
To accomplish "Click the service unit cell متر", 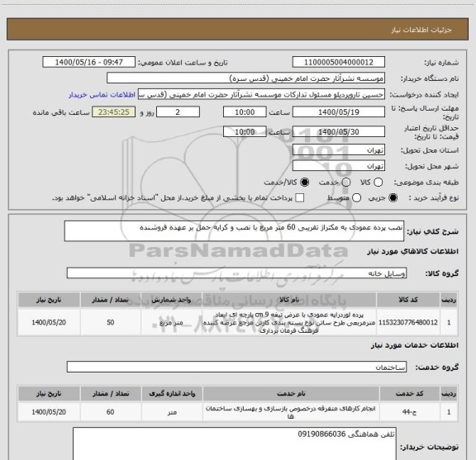I will [172, 412].
